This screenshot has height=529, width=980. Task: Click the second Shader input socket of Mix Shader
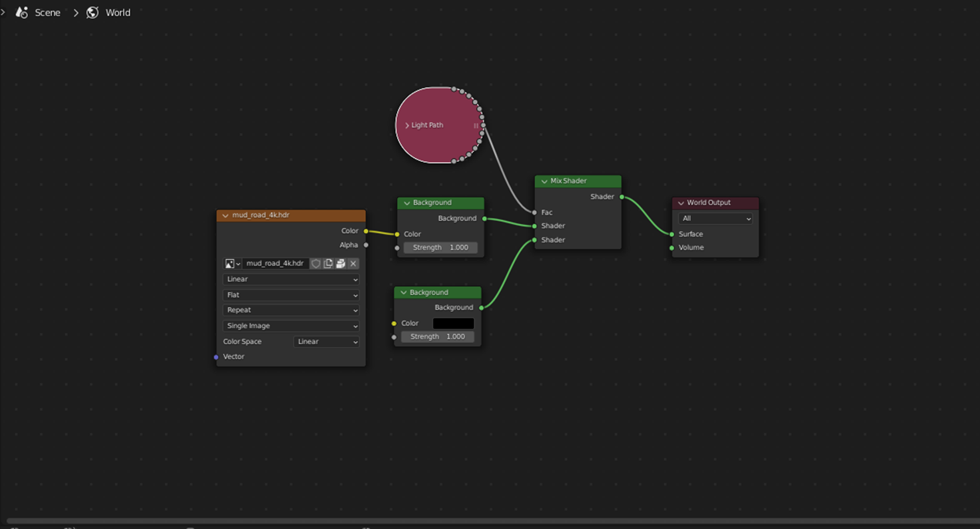(x=534, y=240)
